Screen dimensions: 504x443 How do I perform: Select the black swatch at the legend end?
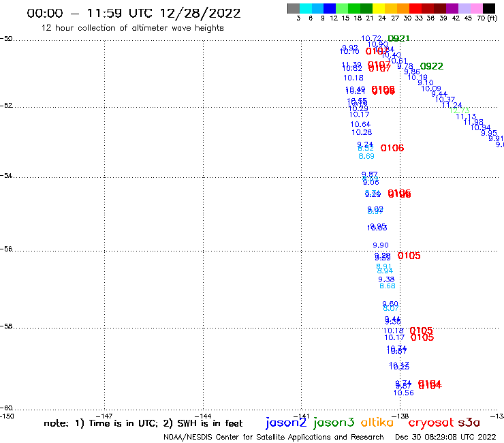pos(488,8)
